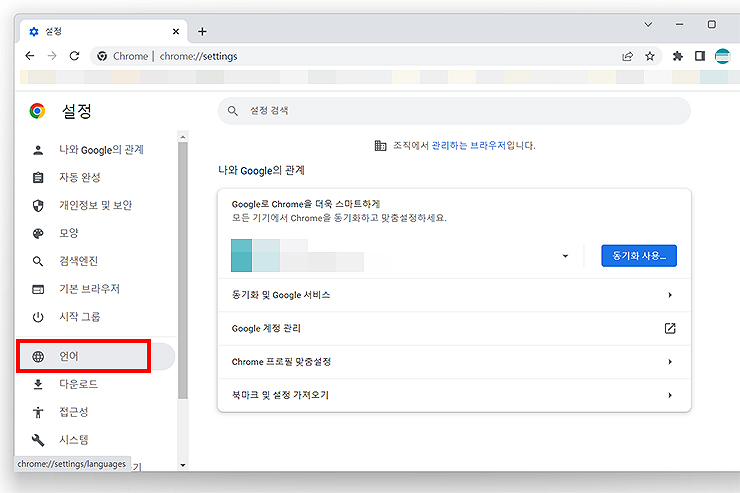Open 개인정보 및 보안 in the sidebar

click(x=97, y=205)
